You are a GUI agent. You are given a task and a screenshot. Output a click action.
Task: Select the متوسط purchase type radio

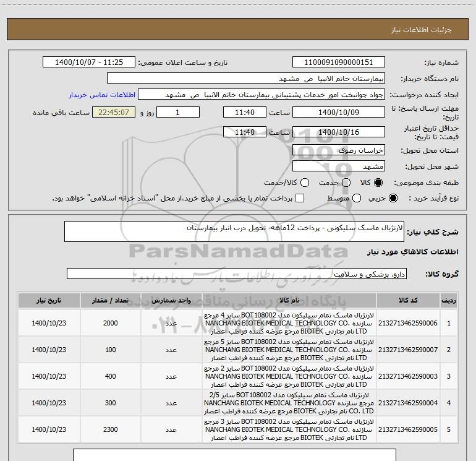357,198
